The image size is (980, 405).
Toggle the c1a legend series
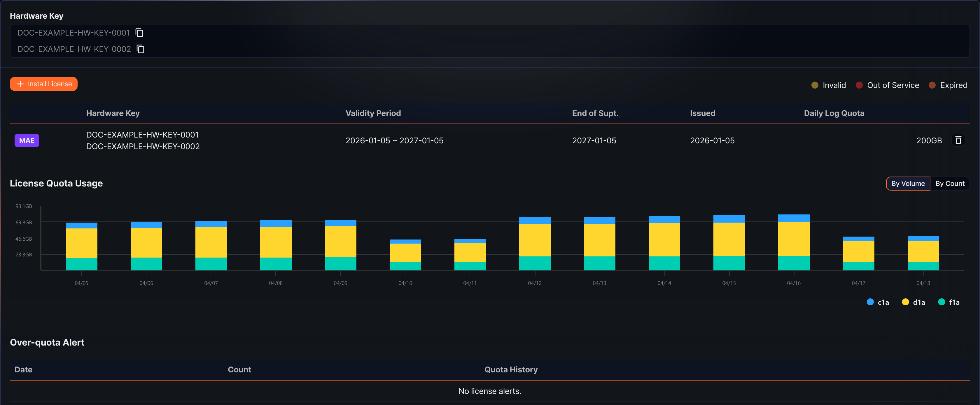(x=878, y=302)
